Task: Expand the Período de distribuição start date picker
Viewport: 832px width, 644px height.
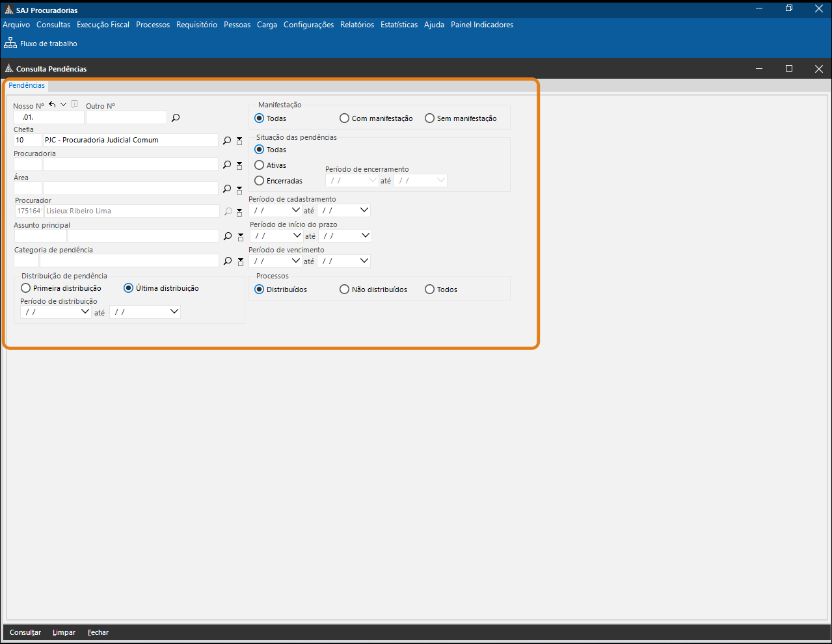Action: click(x=85, y=312)
